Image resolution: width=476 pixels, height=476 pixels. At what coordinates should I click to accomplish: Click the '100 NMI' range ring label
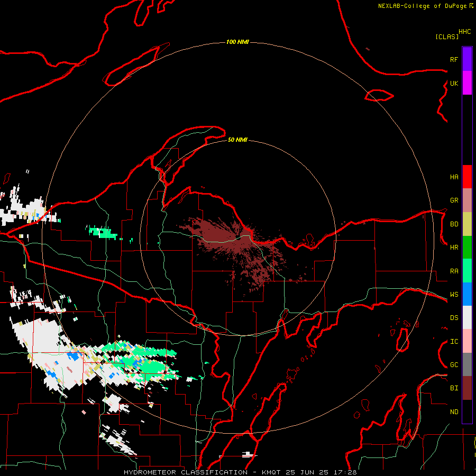click(x=237, y=42)
